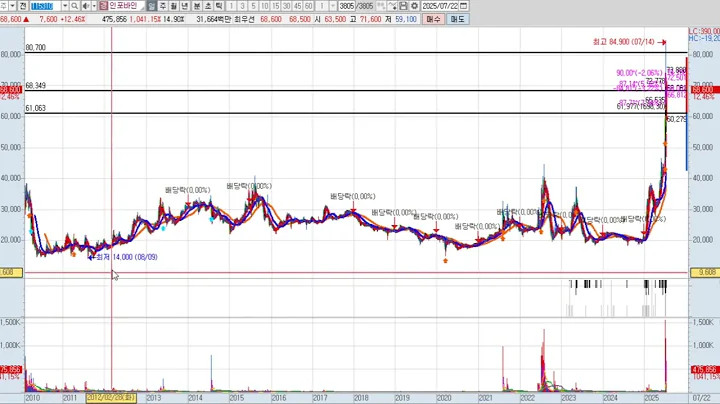720x404 pixels.
Task: Click the 475,856 volume value in quote bar
Action: pyautogui.click(x=114, y=19)
